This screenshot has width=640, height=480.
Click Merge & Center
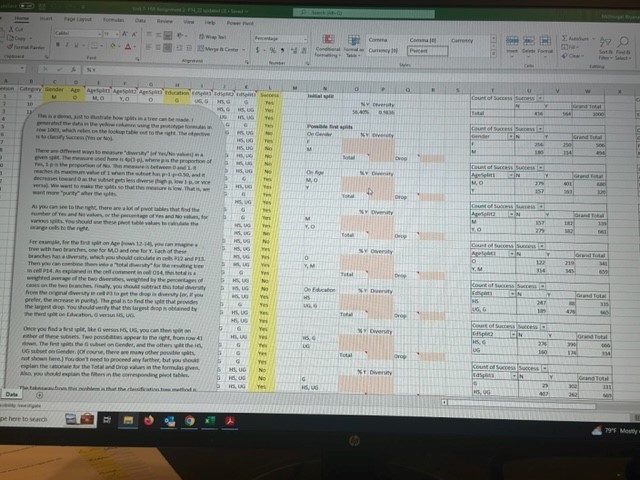218,49
